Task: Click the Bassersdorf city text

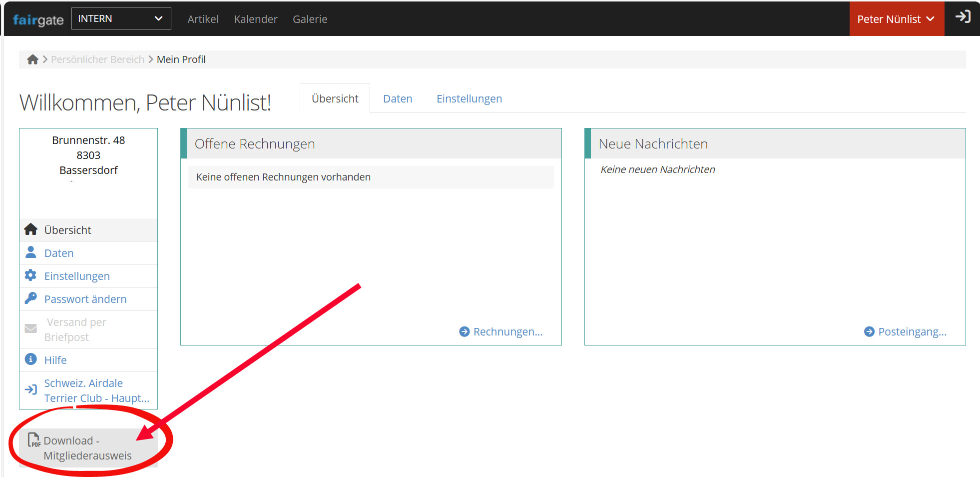Action: coord(88,170)
